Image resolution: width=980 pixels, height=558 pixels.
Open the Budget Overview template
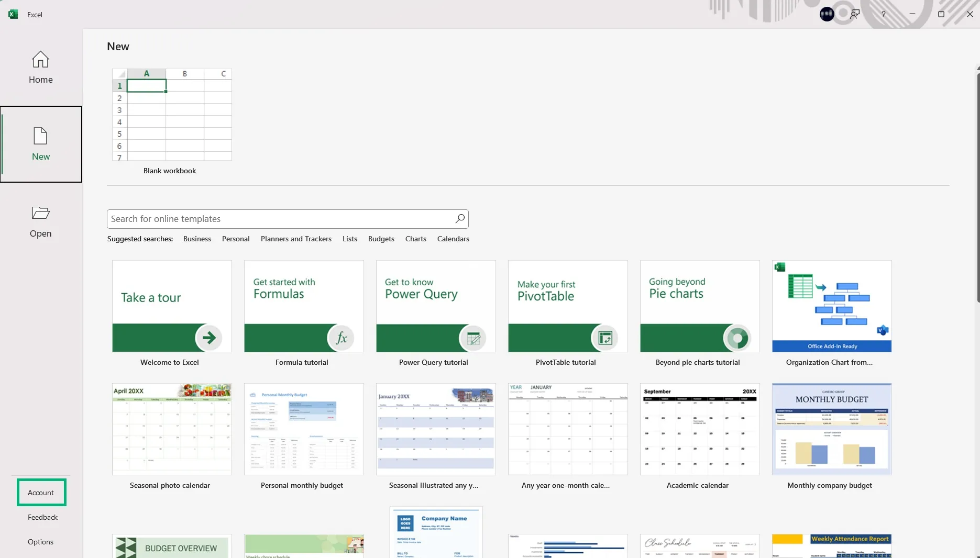[172, 546]
